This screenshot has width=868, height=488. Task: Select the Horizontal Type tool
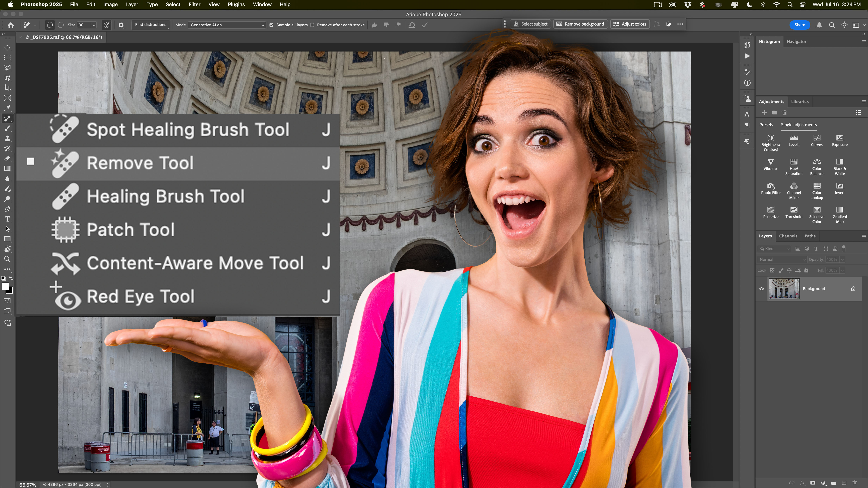coord(7,219)
